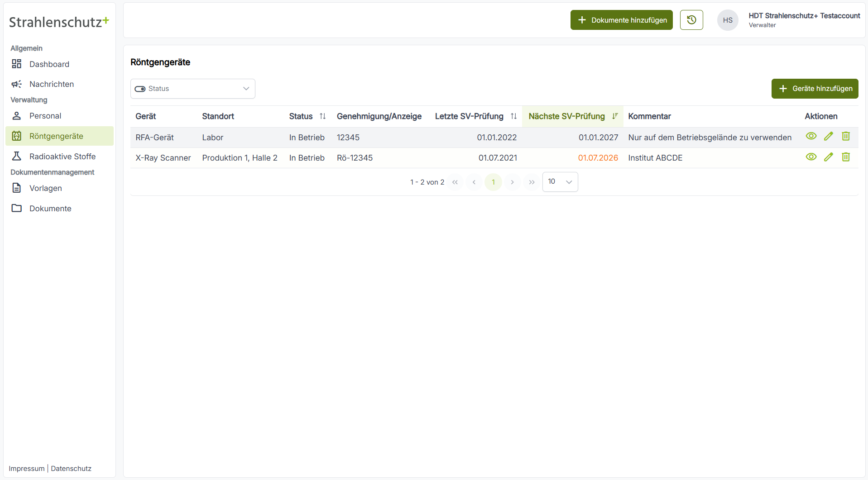View details of X-Ray Scanner via eye icon
The height and width of the screenshot is (480, 868).
811,157
